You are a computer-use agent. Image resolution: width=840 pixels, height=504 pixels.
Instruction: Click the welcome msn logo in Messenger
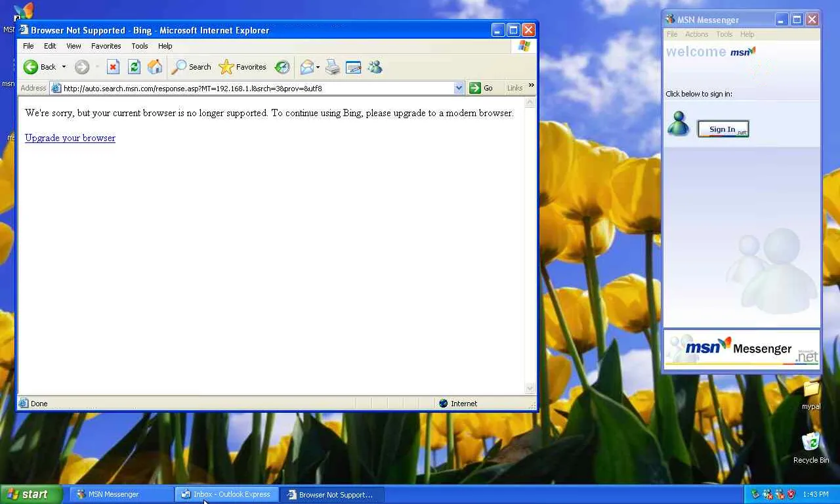click(711, 52)
